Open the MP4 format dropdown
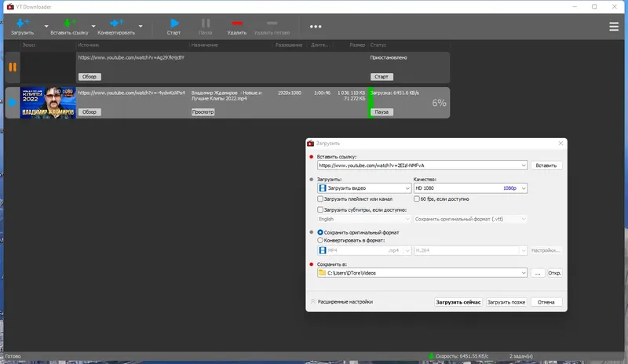 point(364,250)
